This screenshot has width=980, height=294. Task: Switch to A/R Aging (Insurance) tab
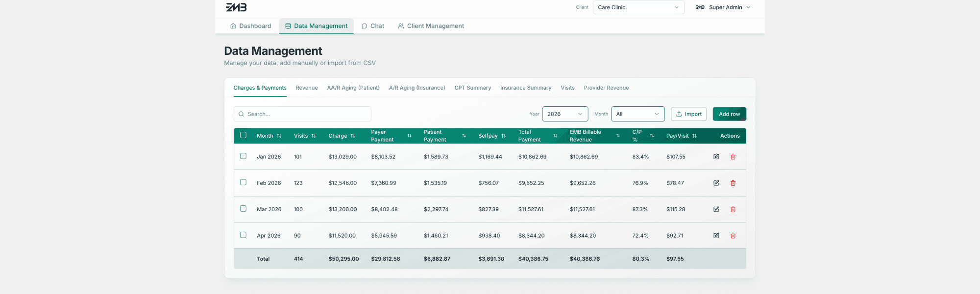coord(417,88)
